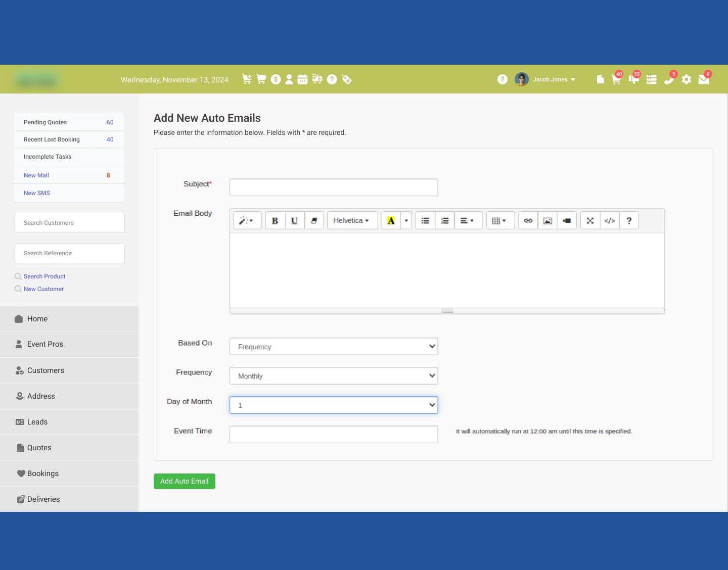Screen dimensions: 728x570
Task: Open the text color picker arrow
Action: coord(406,220)
